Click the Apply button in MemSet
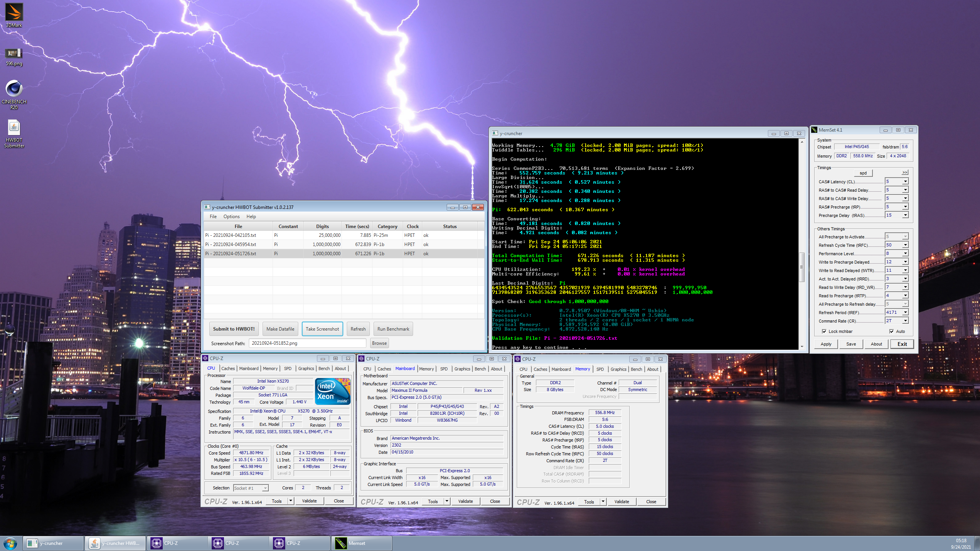 (826, 344)
